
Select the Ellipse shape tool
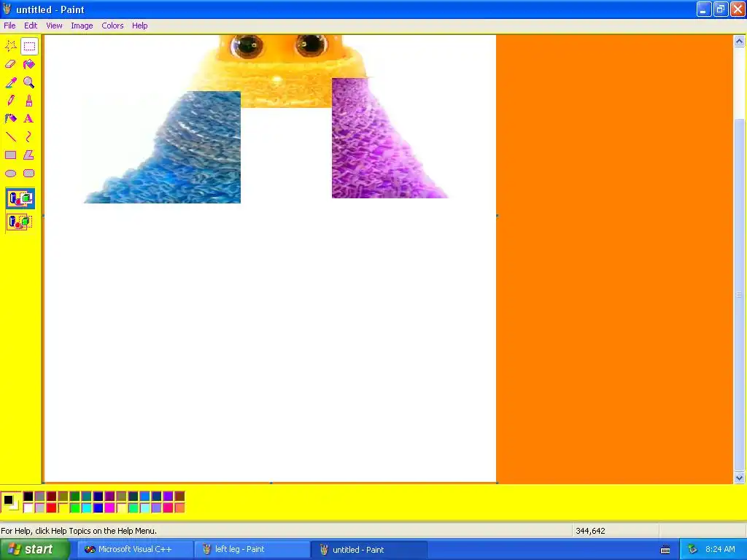(x=10, y=174)
